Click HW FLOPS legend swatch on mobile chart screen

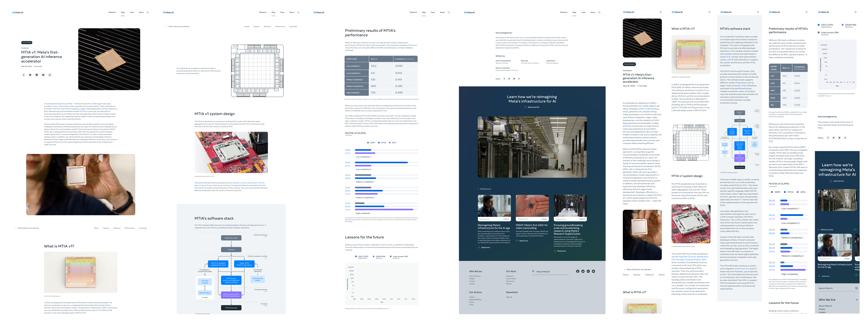[819, 25]
